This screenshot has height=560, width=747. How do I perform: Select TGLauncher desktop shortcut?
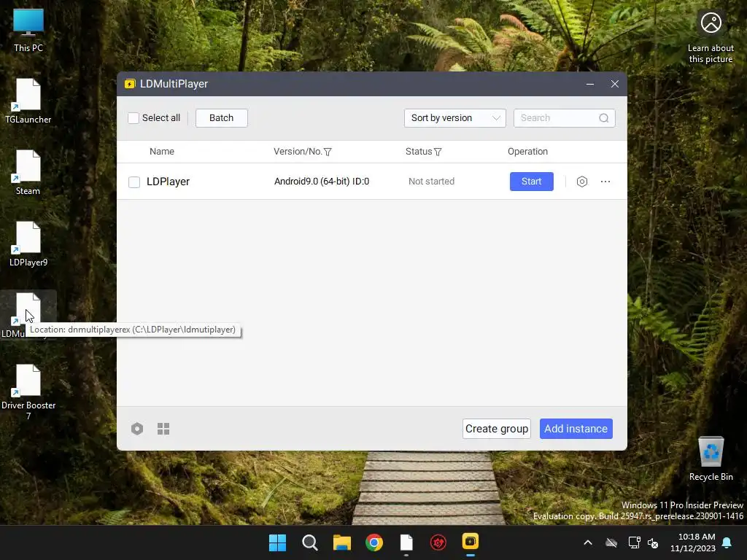tap(28, 101)
